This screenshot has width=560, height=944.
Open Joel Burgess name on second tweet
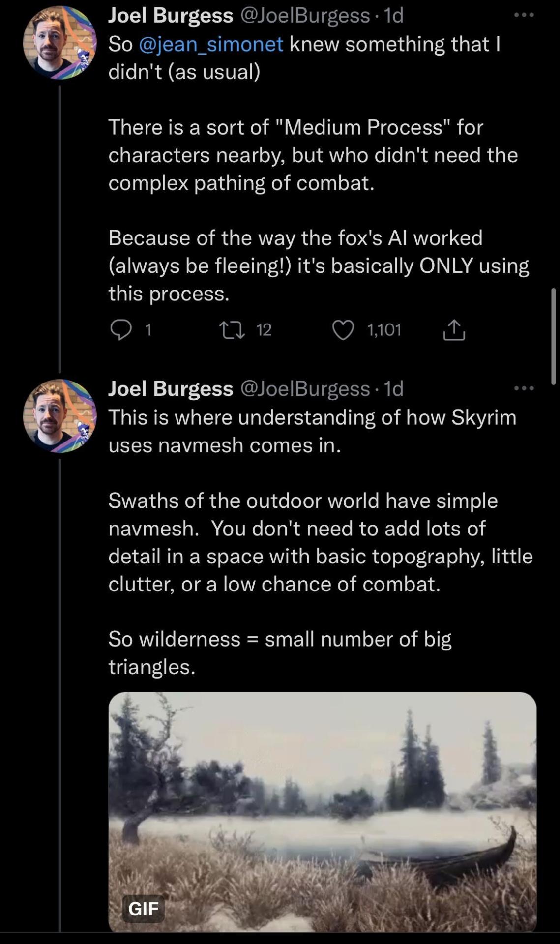click(x=170, y=389)
